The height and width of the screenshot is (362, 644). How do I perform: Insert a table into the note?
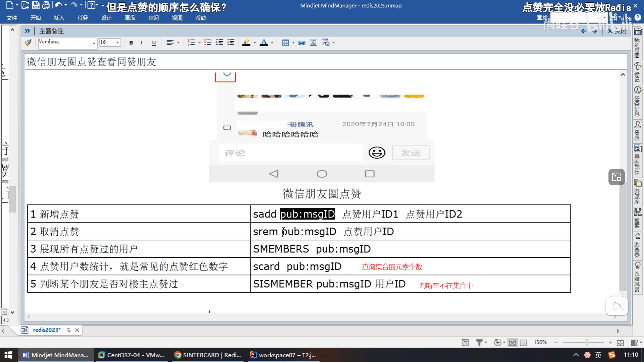click(286, 43)
